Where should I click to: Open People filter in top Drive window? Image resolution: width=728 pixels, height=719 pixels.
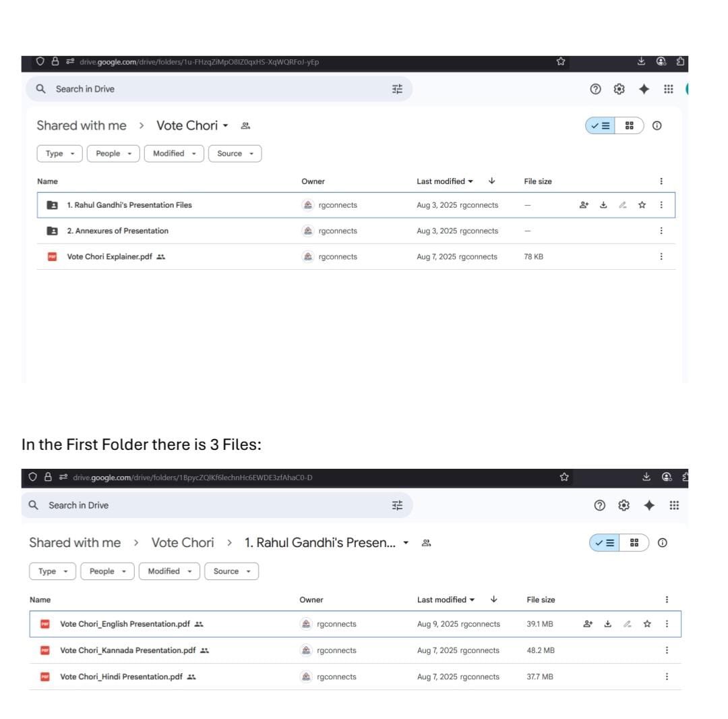point(113,153)
